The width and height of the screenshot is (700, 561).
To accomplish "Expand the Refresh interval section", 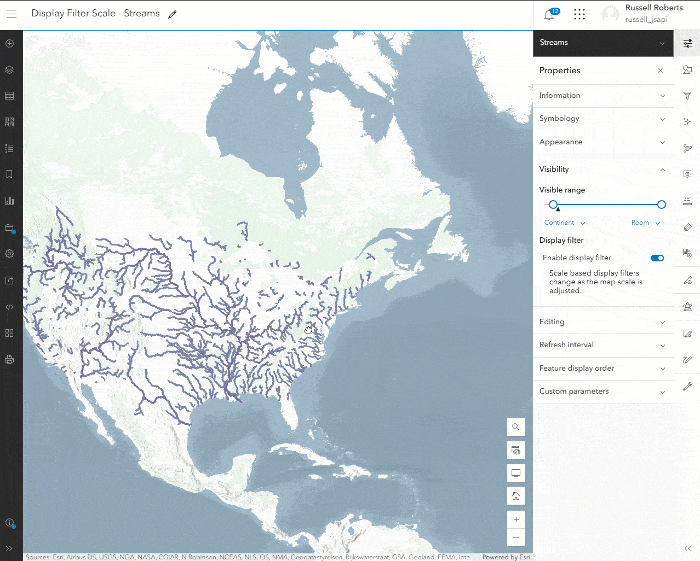I will [603, 345].
